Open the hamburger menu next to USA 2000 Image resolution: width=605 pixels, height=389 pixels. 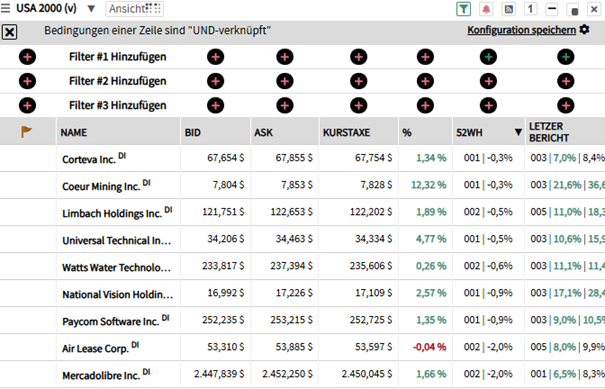[x=5, y=8]
